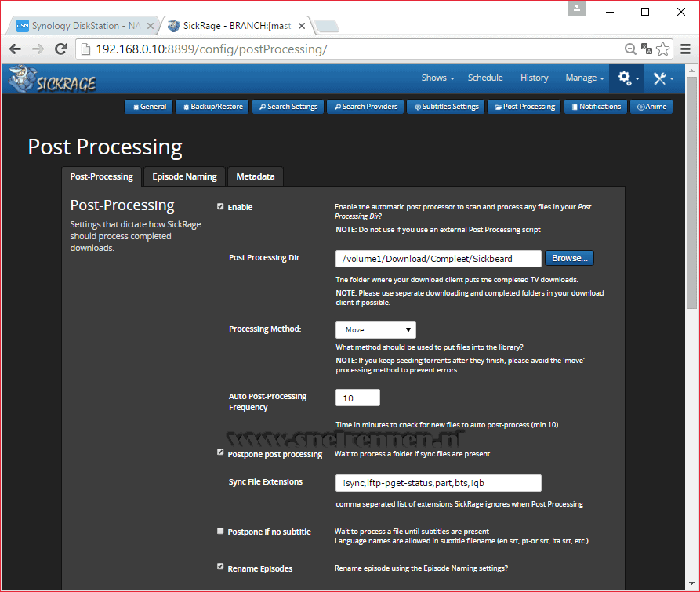This screenshot has height=592, width=700.
Task: Open the Chrome hamburger menu
Action: (685, 49)
